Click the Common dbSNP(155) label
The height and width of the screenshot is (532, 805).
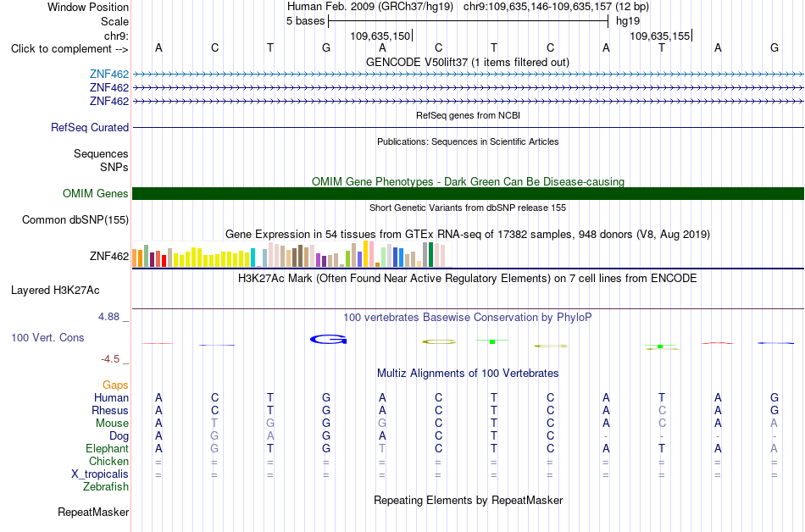click(x=75, y=219)
